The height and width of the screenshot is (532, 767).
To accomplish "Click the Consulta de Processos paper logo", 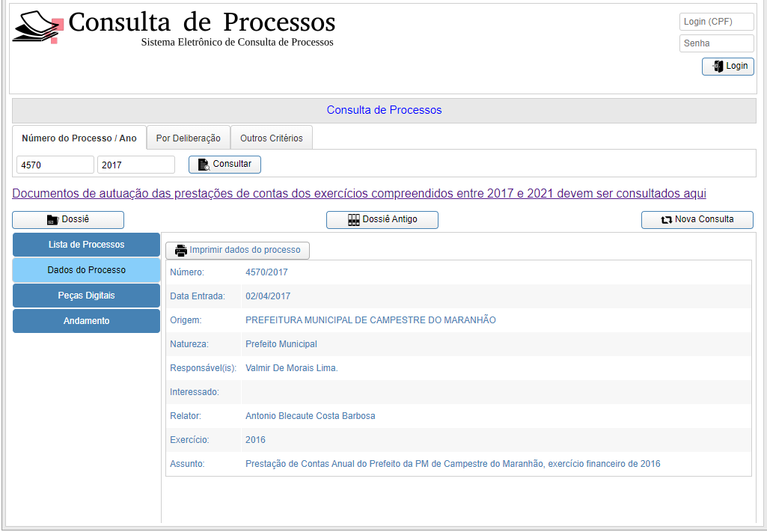I will point(38,27).
